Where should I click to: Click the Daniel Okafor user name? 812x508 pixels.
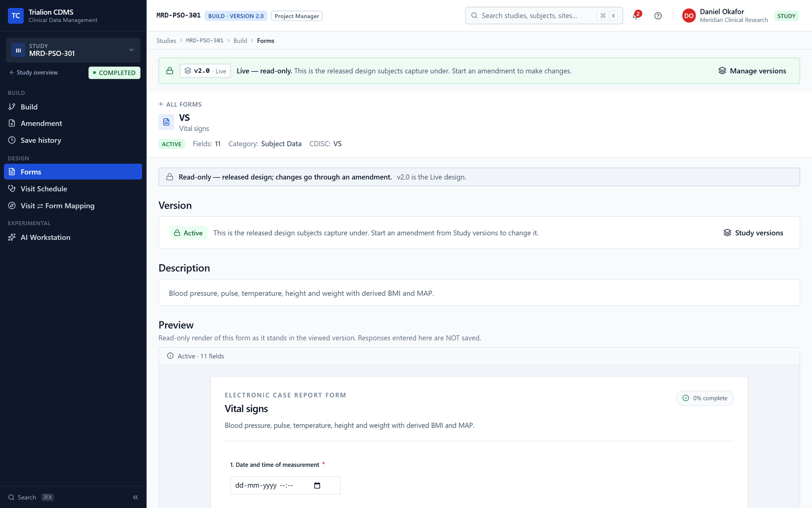[x=721, y=11]
